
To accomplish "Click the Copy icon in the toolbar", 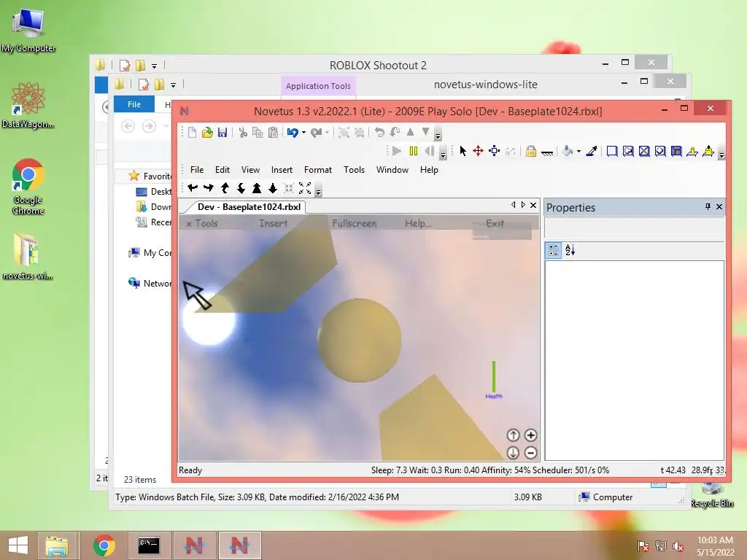I will (x=258, y=133).
